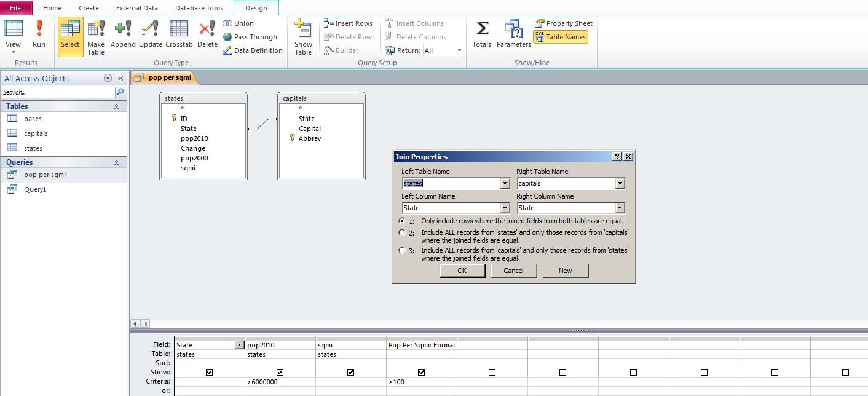Open the All Access Objects menu arrow
Image resolution: width=868 pixels, height=396 pixels.
point(108,78)
